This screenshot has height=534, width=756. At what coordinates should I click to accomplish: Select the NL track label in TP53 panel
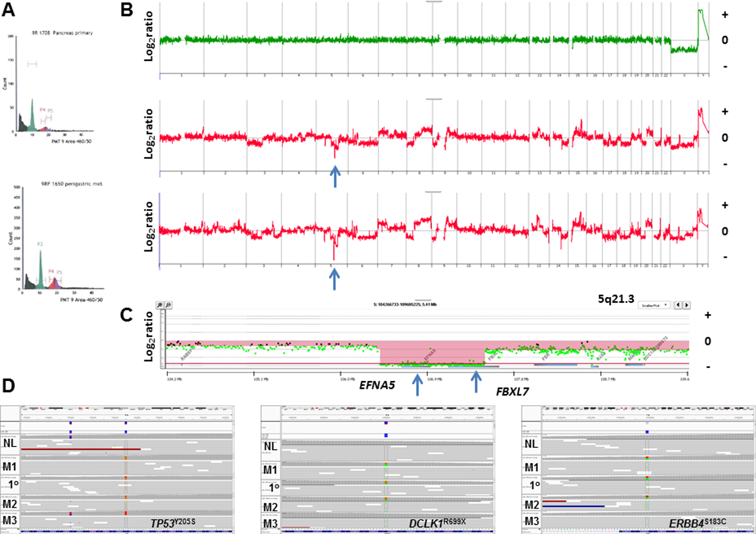(x=10, y=443)
